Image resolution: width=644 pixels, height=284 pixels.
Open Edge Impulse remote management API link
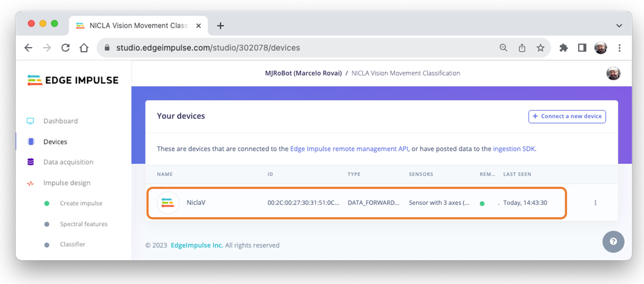(x=349, y=149)
